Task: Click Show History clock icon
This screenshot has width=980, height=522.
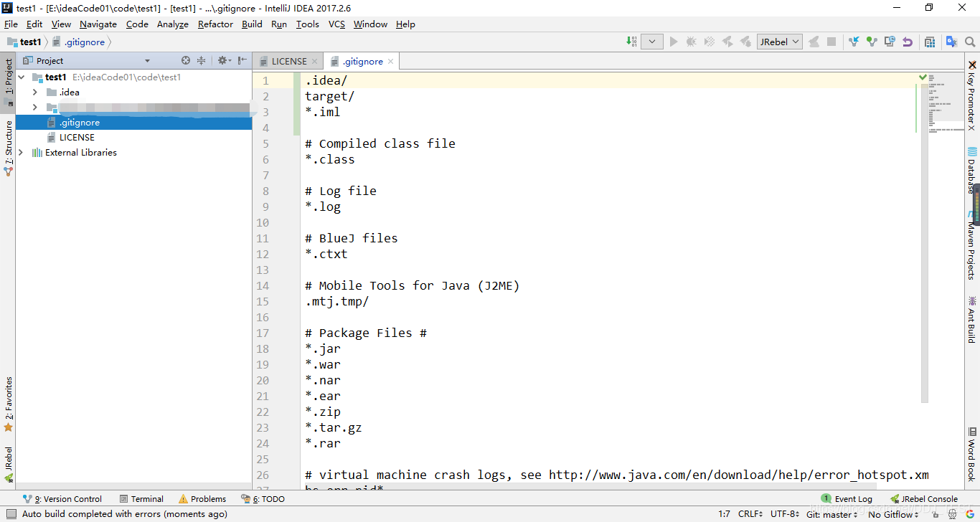Action: [x=890, y=42]
